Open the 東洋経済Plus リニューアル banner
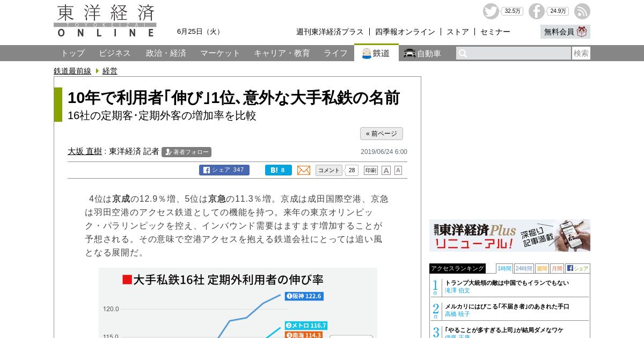 tap(510, 236)
